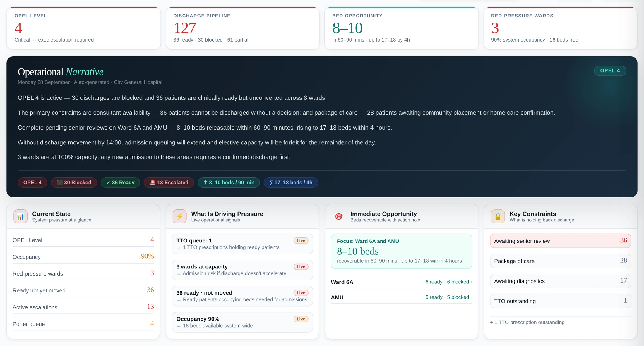
Task: Open the Discharge Pipeline 127 card
Action: pos(242,28)
